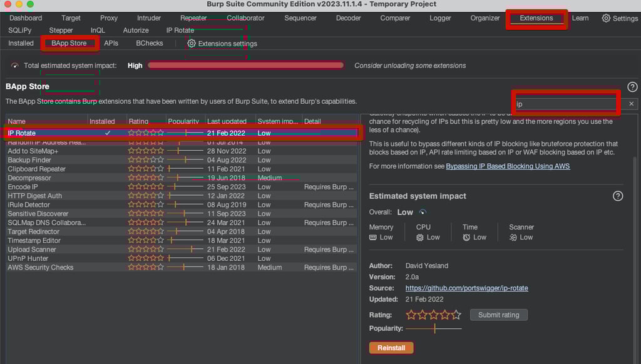
Task: Open the APIs sub-tab
Action: click(111, 43)
